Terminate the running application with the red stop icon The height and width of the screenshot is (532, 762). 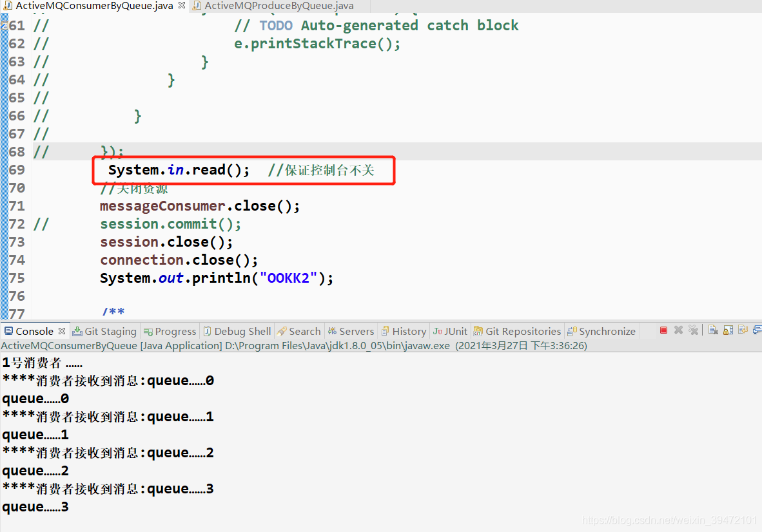(x=663, y=330)
